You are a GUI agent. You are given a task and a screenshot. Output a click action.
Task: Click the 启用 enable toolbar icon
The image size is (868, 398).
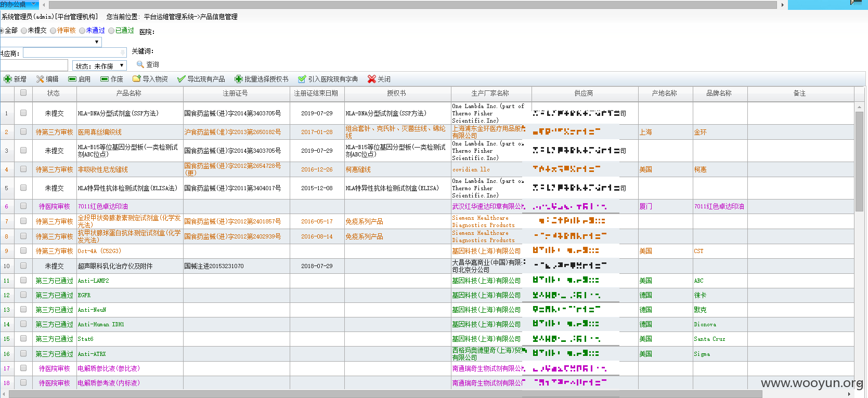pyautogui.click(x=72, y=79)
